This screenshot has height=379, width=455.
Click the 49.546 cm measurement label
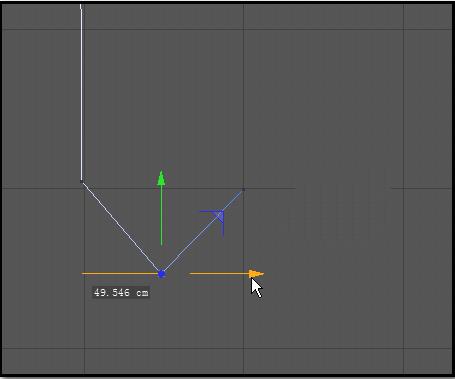pos(121,293)
